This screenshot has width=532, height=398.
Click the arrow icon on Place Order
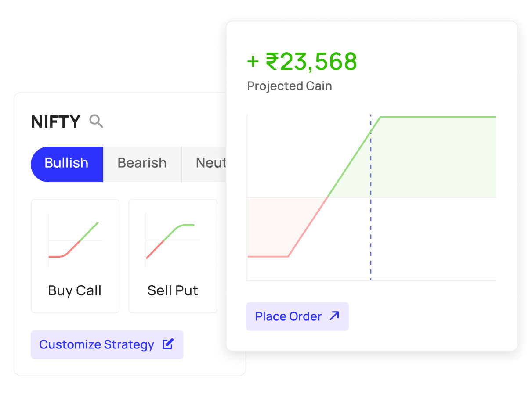tap(335, 316)
